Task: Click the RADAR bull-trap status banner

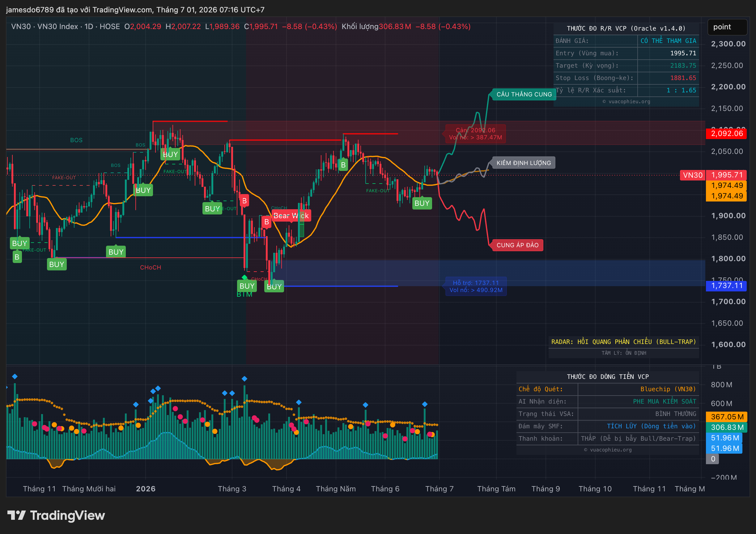Action: pyautogui.click(x=624, y=342)
